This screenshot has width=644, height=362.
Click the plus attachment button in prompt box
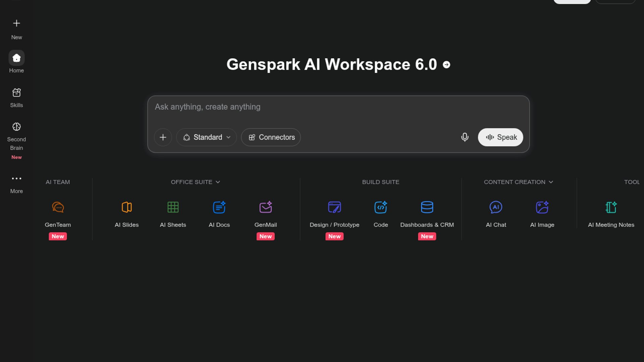(163, 137)
